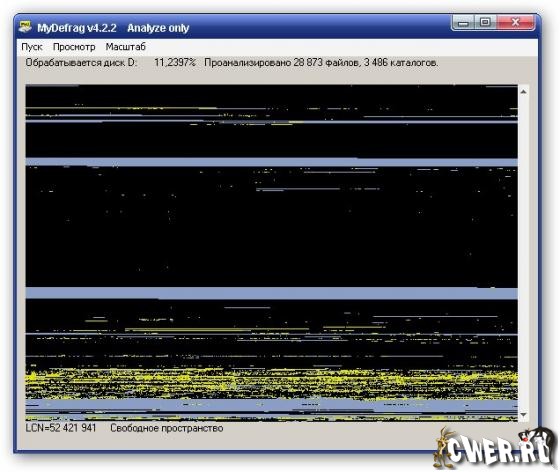Image resolution: width=560 pixels, height=472 pixels.
Task: Click the 11,2397% progress value
Action: 175,62
